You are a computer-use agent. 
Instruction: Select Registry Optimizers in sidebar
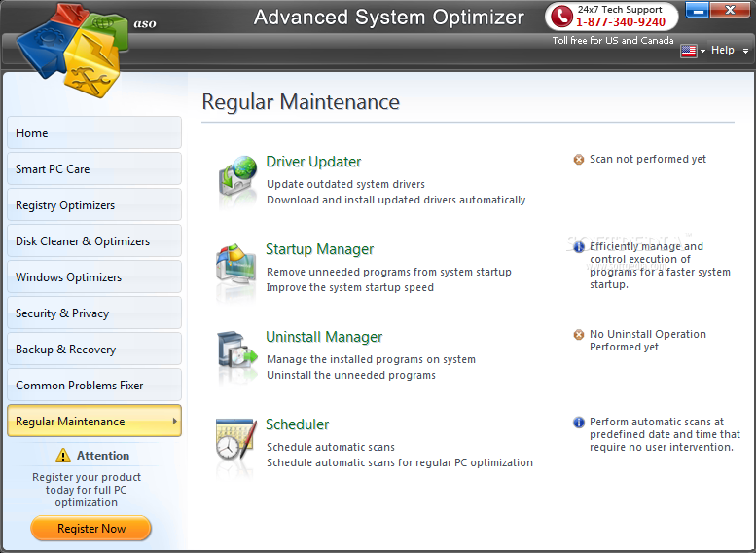click(x=94, y=205)
